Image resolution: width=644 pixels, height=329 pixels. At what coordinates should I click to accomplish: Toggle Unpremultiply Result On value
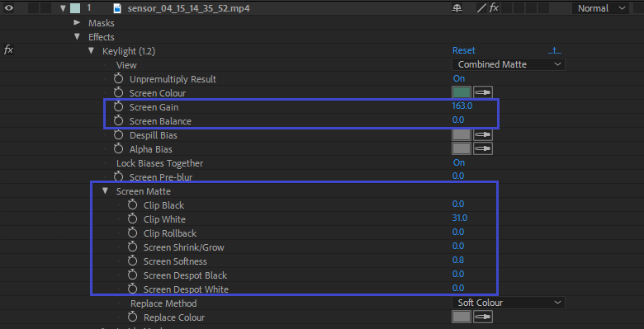point(459,78)
